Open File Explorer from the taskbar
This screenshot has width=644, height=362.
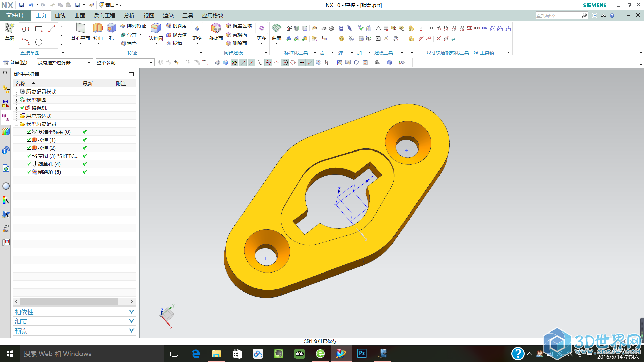(216, 353)
